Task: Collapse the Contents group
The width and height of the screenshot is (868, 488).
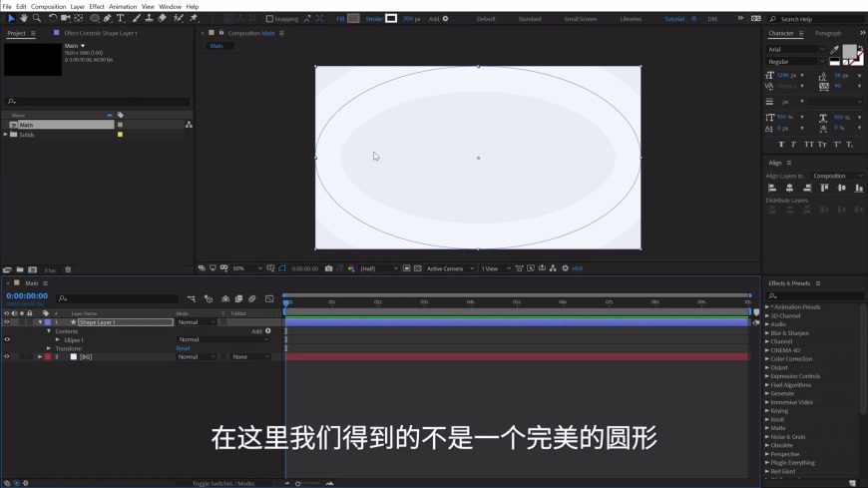Action: 49,331
